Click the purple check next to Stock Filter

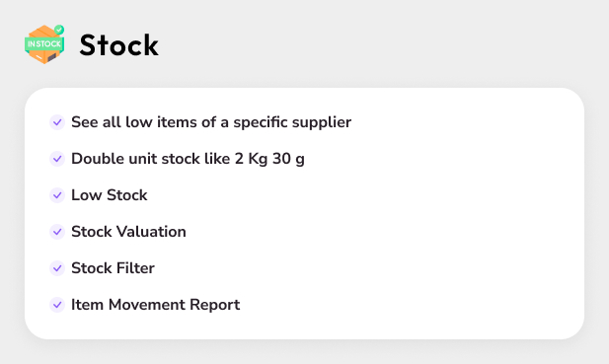(x=57, y=268)
